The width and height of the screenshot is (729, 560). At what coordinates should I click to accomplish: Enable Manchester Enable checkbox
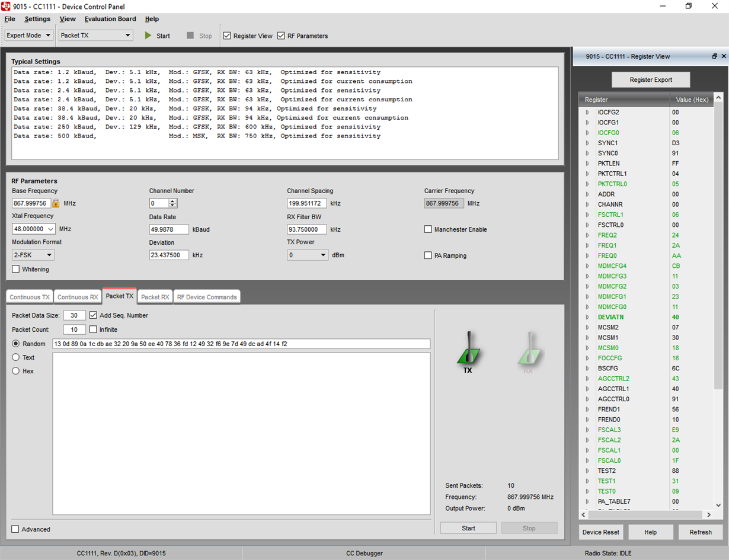(428, 229)
